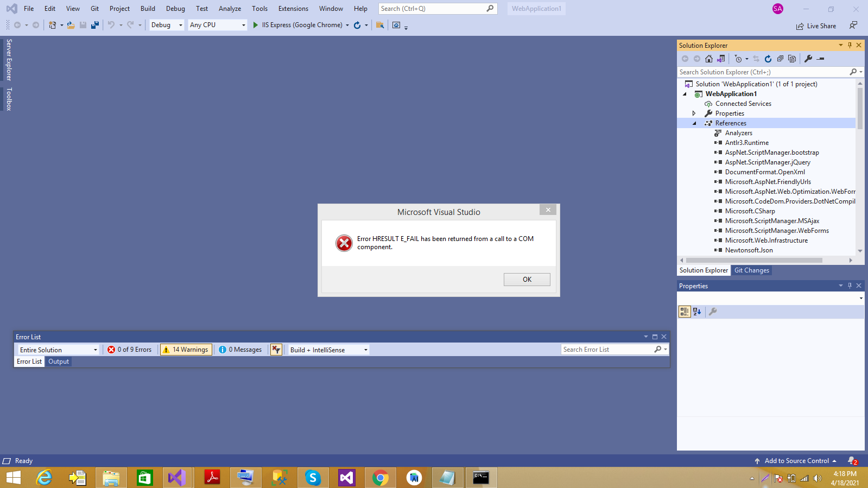868x488 pixels.
Task: Toggle Categorized view in Properties panel
Action: 685,312
